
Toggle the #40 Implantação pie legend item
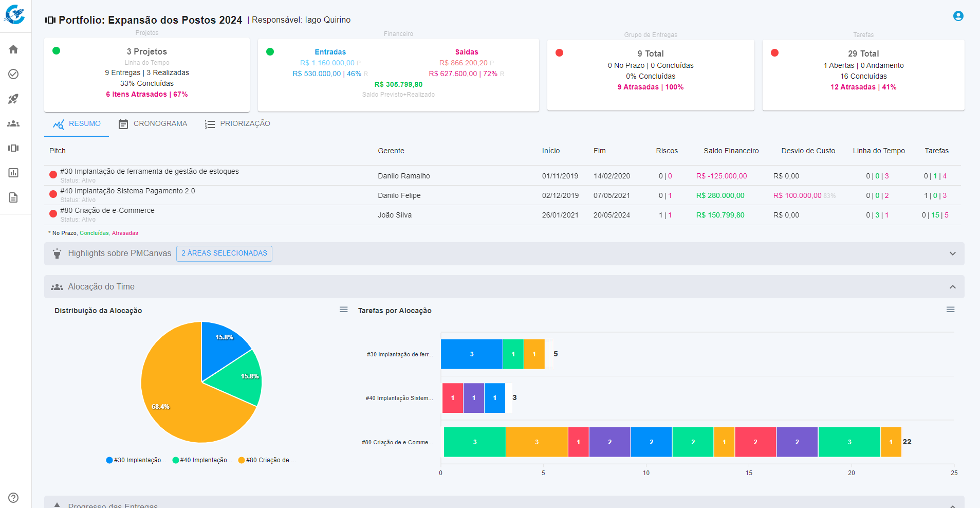[203, 460]
